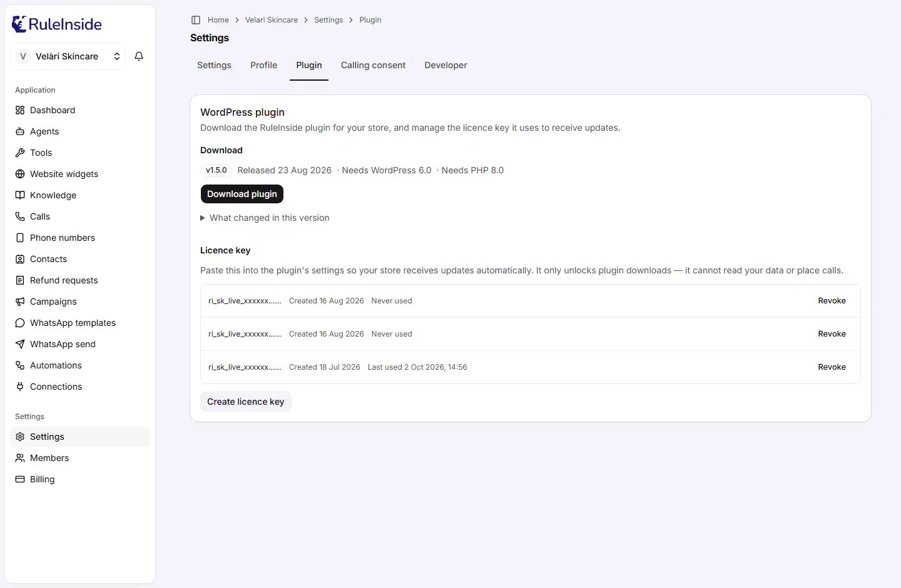Click the Contacts icon
Screen dimensions: 901x588
20,259
